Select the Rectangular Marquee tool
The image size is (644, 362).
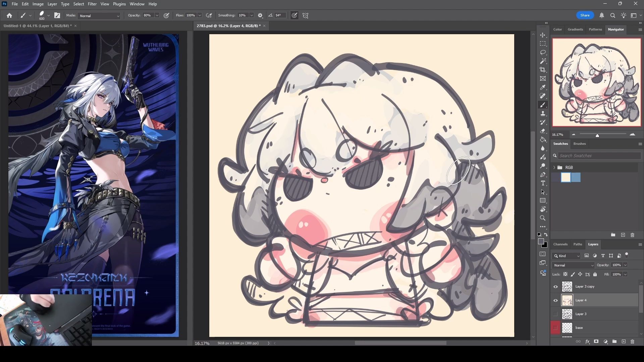tap(543, 44)
